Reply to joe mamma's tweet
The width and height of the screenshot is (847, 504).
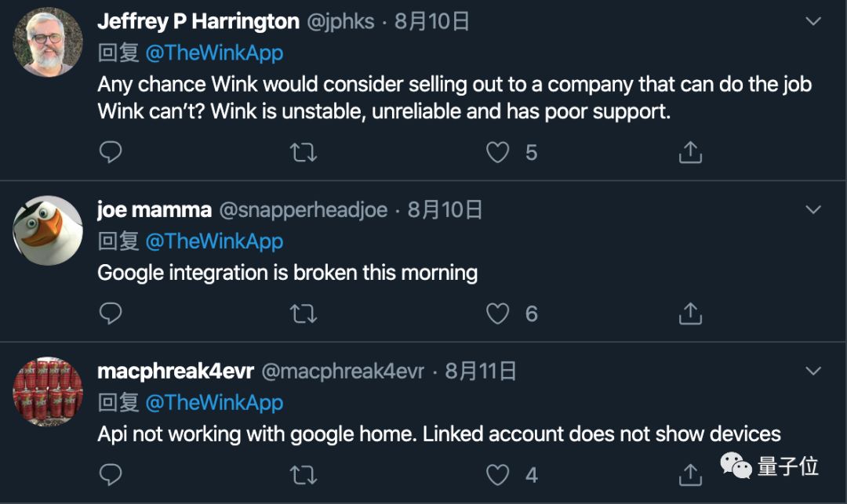(111, 314)
